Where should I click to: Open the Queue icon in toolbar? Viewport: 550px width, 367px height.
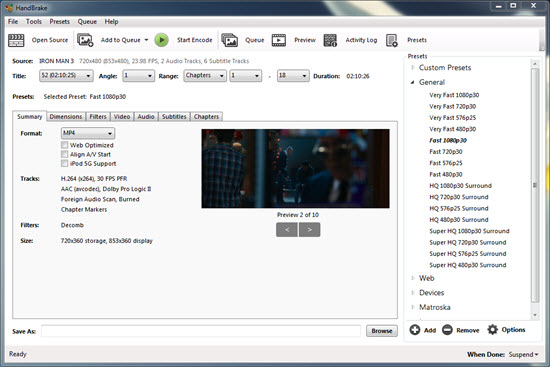tap(230, 40)
